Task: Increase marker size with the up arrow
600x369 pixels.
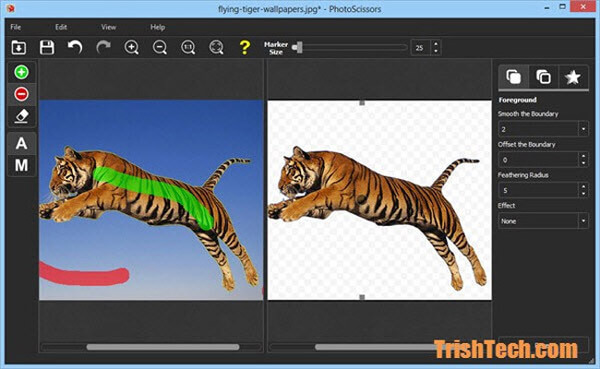Action: click(436, 44)
